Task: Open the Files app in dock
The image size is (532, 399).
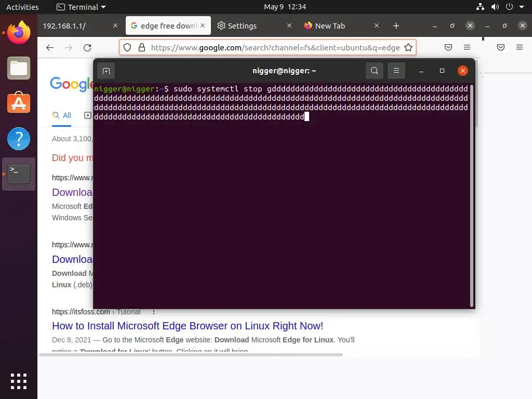Action: point(19,68)
